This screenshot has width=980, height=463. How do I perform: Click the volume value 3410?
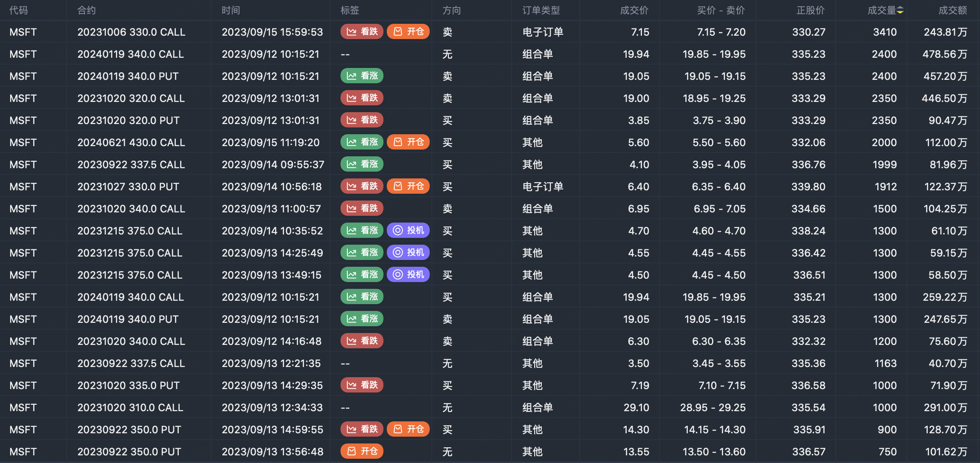885,32
